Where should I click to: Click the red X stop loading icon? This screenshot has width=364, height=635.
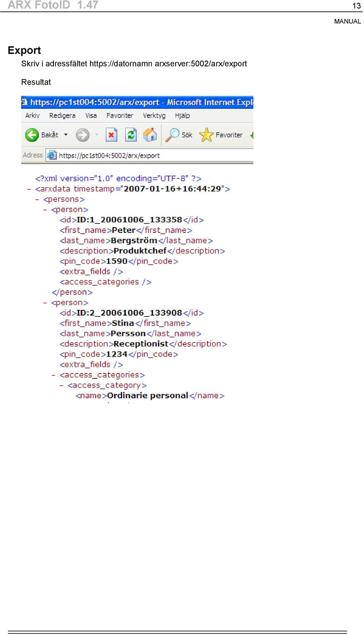pos(111,135)
